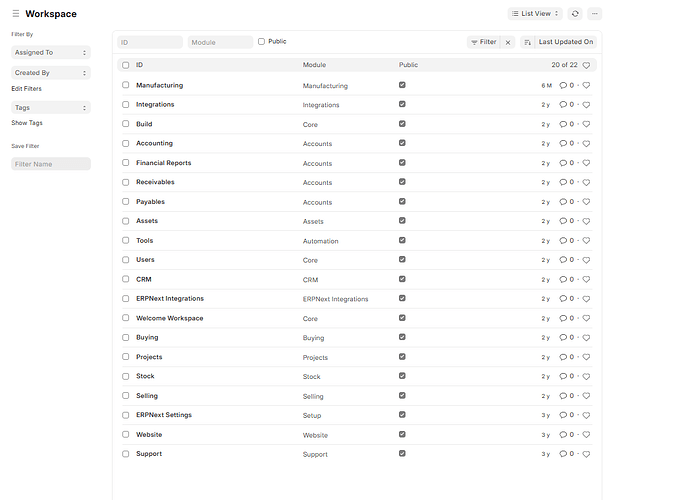Click the header heart liked-by icon
Viewport: 681px width, 500px height.
click(586, 65)
